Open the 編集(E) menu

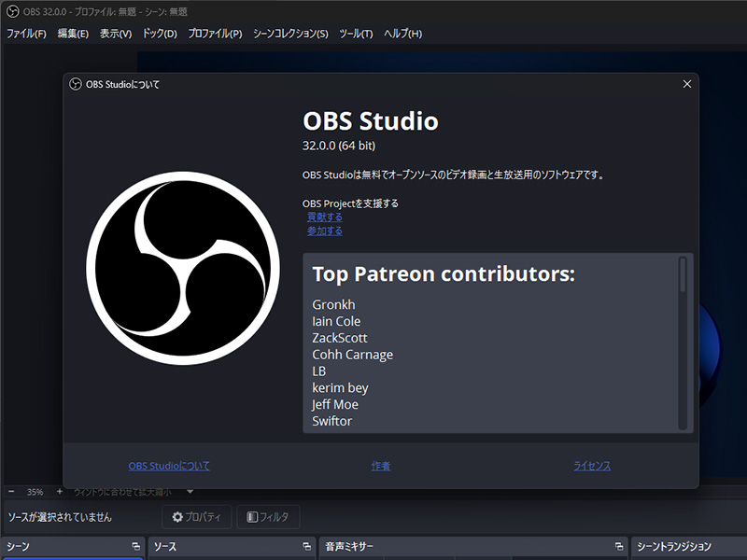coord(73,34)
